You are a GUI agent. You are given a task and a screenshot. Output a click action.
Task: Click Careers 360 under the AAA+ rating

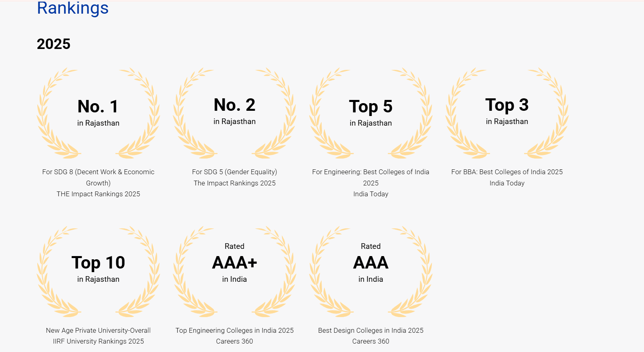(235, 341)
